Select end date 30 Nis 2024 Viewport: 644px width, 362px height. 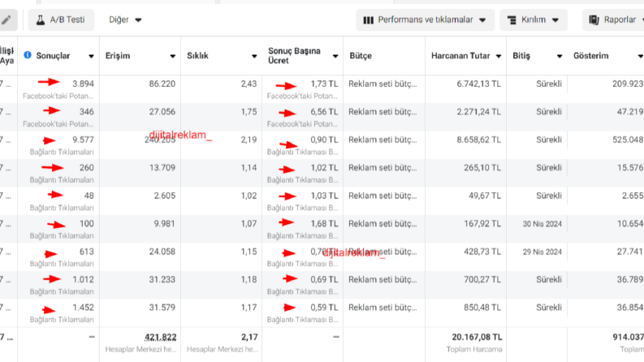pyautogui.click(x=542, y=224)
